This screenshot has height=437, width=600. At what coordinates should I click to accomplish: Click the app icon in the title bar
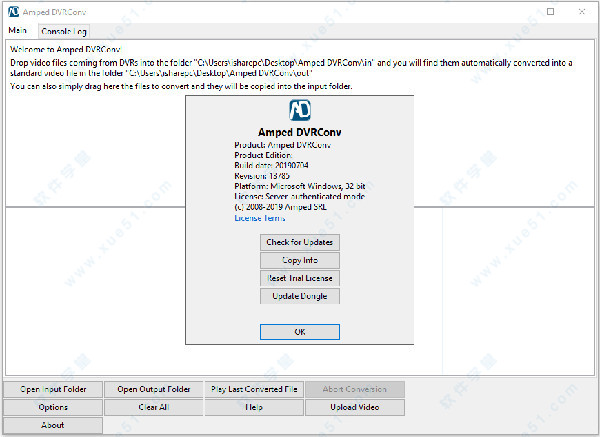click(x=11, y=9)
